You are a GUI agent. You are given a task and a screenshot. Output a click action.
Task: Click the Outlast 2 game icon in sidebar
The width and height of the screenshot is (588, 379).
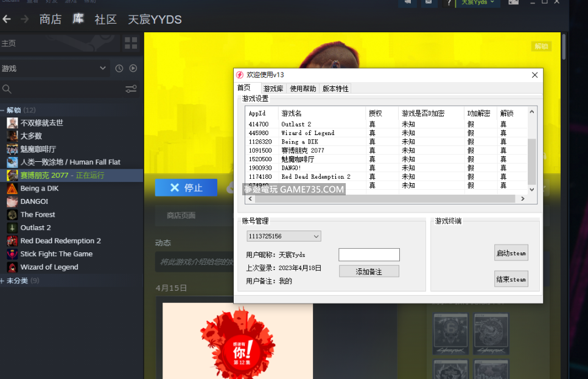12,228
